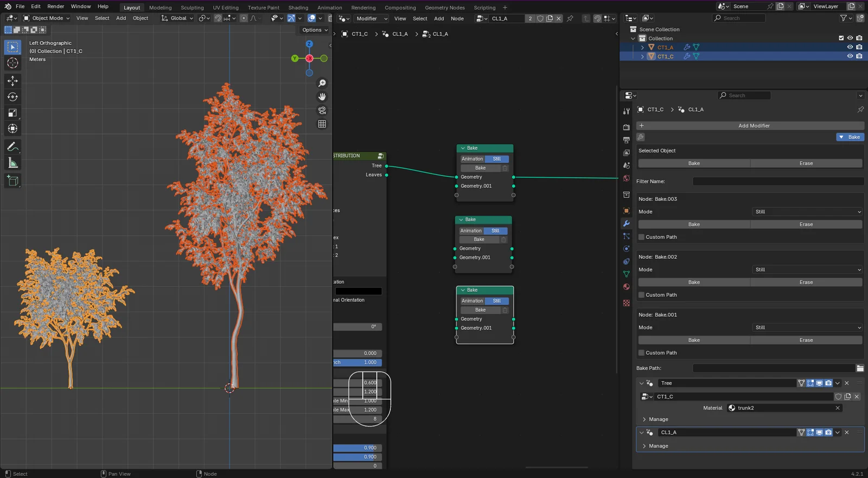This screenshot has width=868, height=478.
Task: Click the Add Modifier button
Action: (754, 126)
